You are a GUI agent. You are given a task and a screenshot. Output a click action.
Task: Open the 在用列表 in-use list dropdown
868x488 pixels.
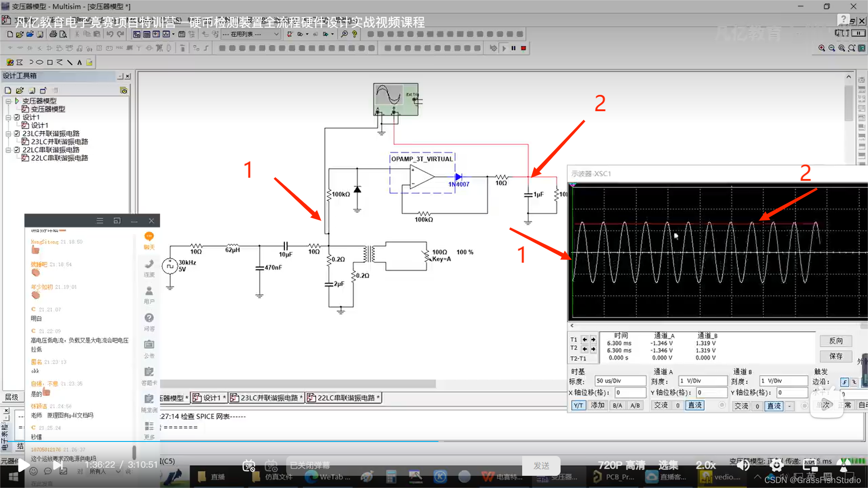(x=276, y=34)
